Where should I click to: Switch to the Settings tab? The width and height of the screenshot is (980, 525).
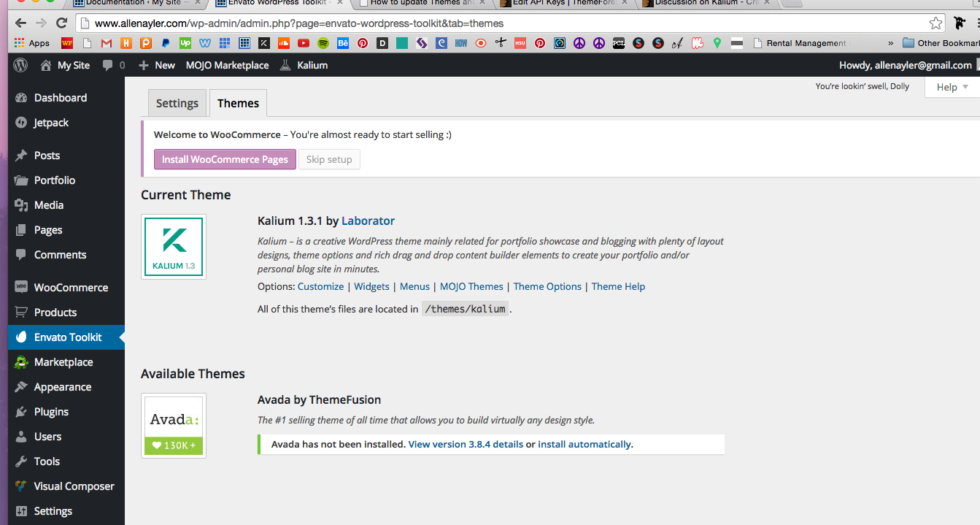[177, 104]
